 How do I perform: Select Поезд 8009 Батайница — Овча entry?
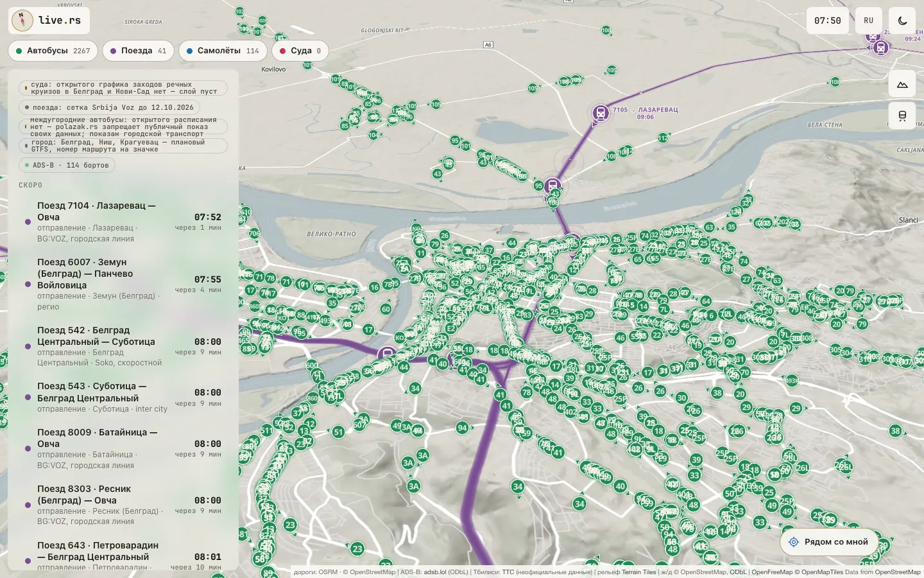pyautogui.click(x=123, y=449)
